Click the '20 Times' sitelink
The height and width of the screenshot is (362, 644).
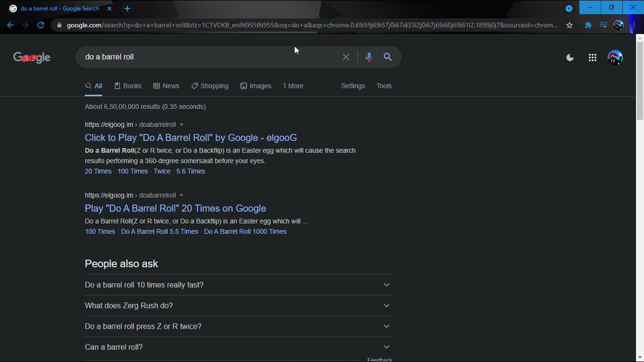coord(98,171)
